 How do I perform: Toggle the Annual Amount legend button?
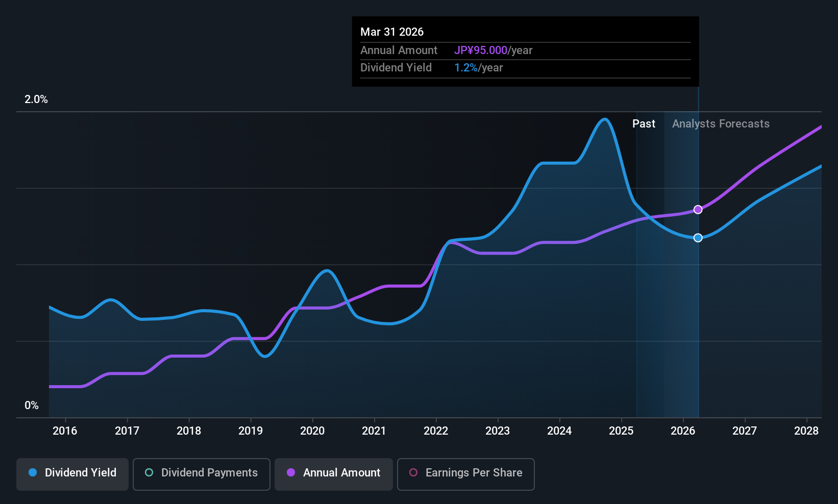click(x=334, y=474)
